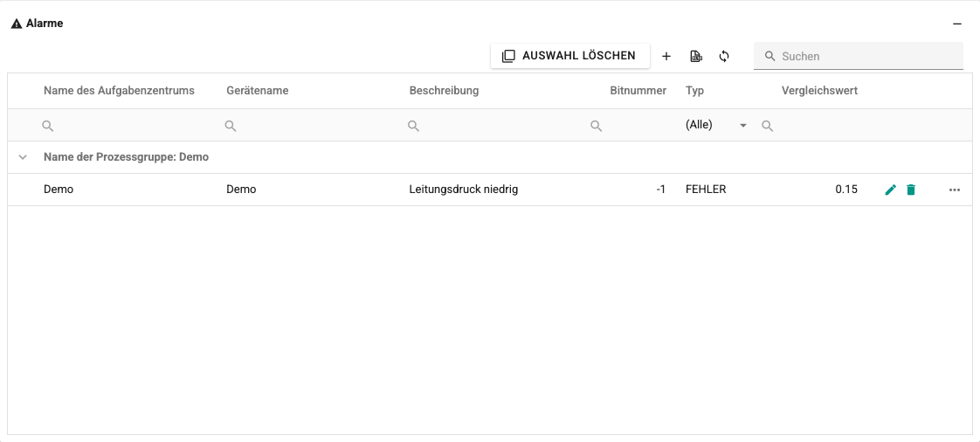980x442 pixels.
Task: Sort by Name des Aufgabenzentrums column
Action: pyautogui.click(x=119, y=91)
